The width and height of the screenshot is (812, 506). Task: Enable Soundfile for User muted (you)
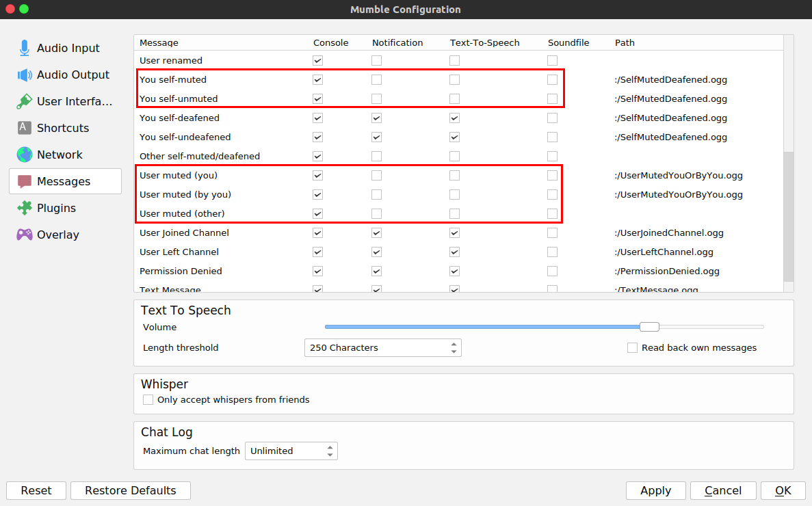click(x=552, y=176)
